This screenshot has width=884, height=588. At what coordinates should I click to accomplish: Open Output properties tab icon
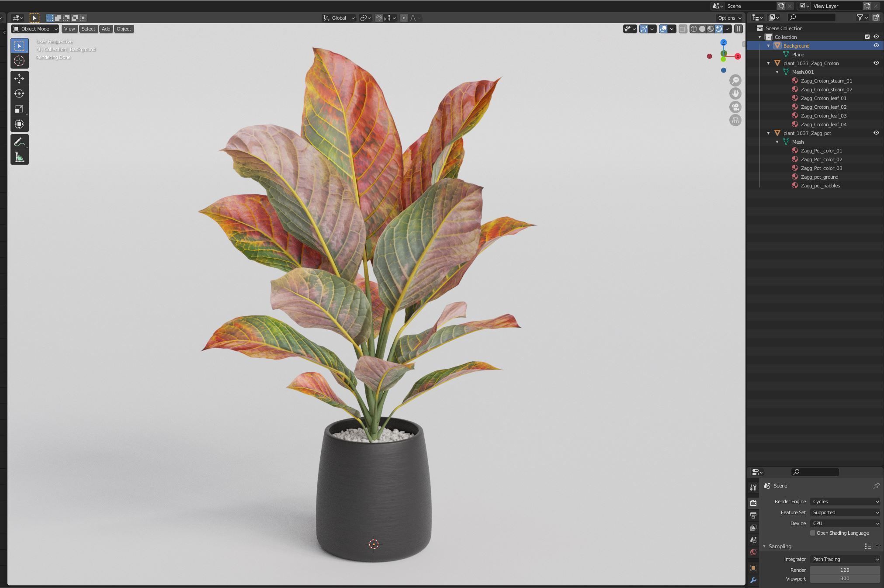point(753,515)
